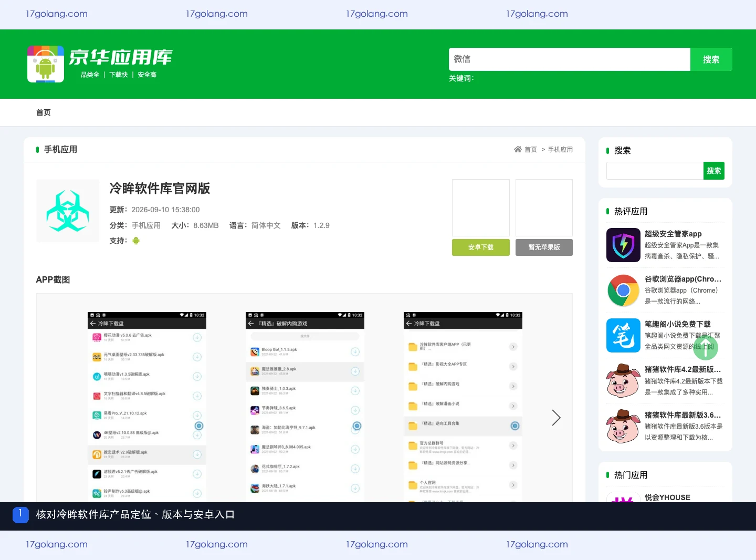Click the home icon in the breadcrumb

pyautogui.click(x=518, y=149)
